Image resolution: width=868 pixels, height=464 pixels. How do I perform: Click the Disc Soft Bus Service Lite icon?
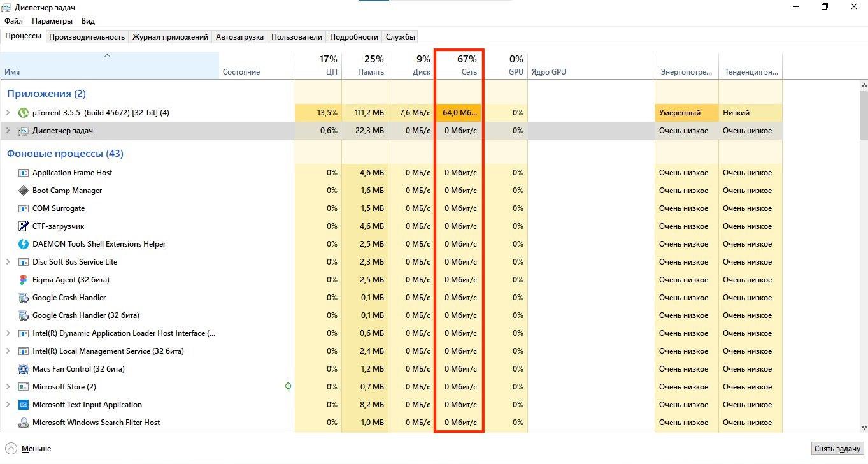(x=24, y=262)
